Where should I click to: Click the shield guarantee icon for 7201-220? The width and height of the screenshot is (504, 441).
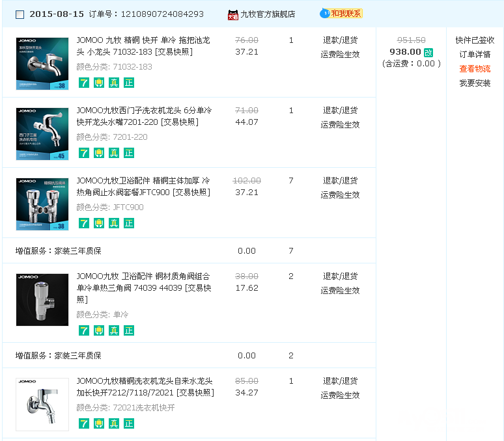pos(99,153)
